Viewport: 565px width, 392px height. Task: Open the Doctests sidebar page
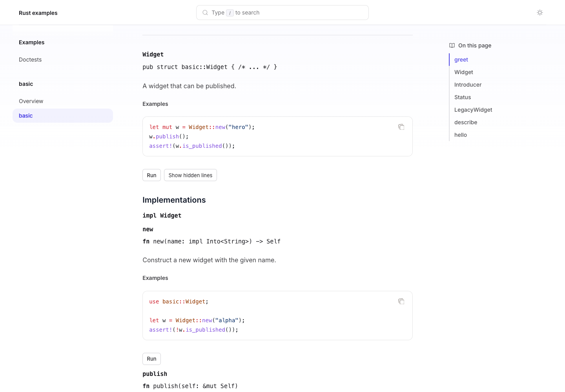30,60
